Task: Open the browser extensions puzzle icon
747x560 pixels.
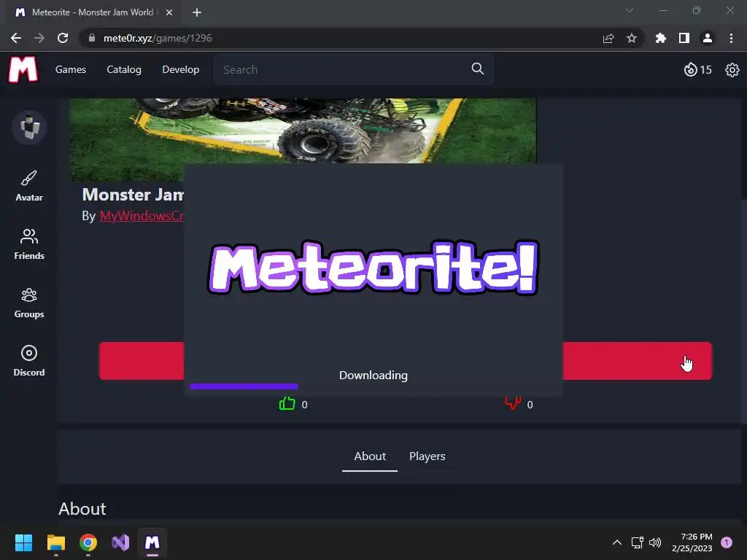Action: coord(661,38)
